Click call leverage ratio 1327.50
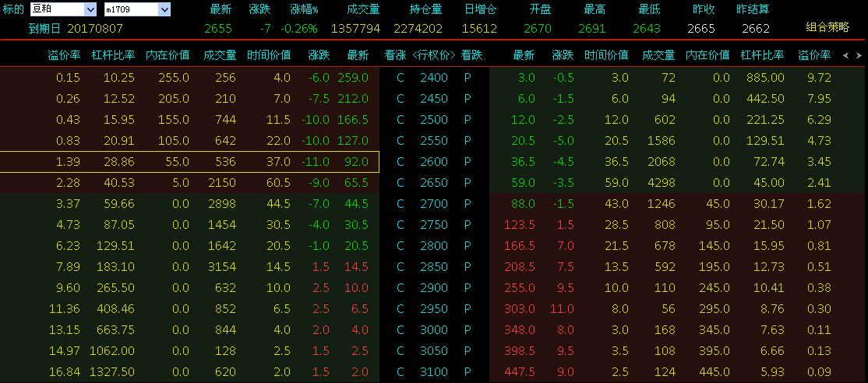Viewport: 868px width, 383px height. tap(112, 372)
